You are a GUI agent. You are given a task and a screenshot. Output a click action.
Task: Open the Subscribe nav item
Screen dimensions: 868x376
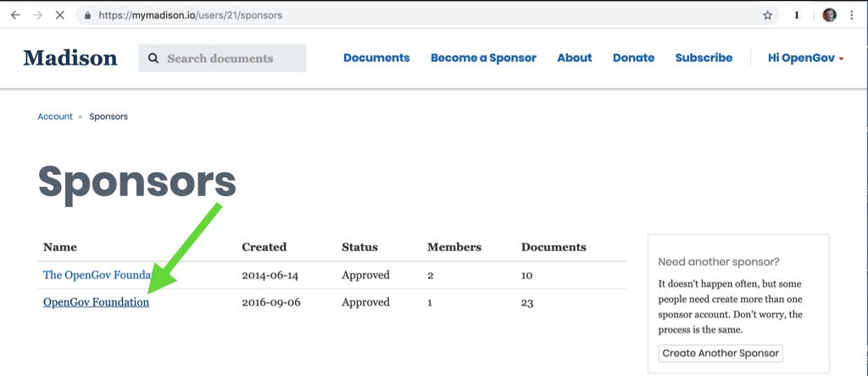click(x=704, y=58)
